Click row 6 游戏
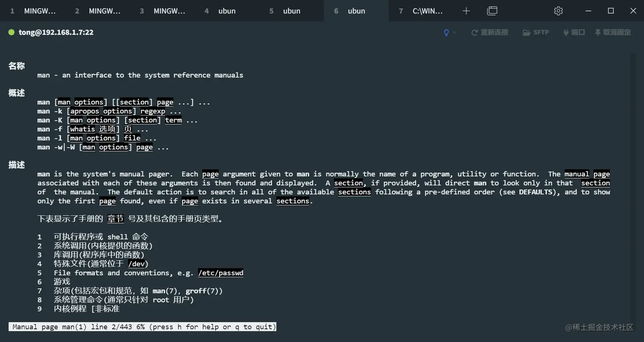 pyautogui.click(x=54, y=282)
